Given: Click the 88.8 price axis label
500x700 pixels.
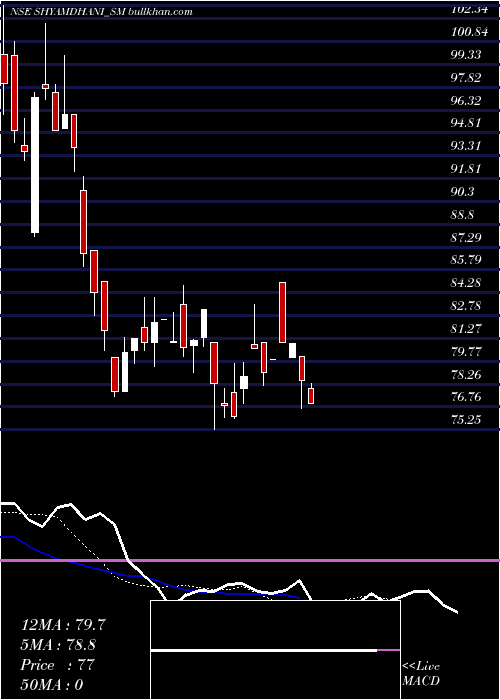Looking at the screenshot, I should (x=462, y=214).
